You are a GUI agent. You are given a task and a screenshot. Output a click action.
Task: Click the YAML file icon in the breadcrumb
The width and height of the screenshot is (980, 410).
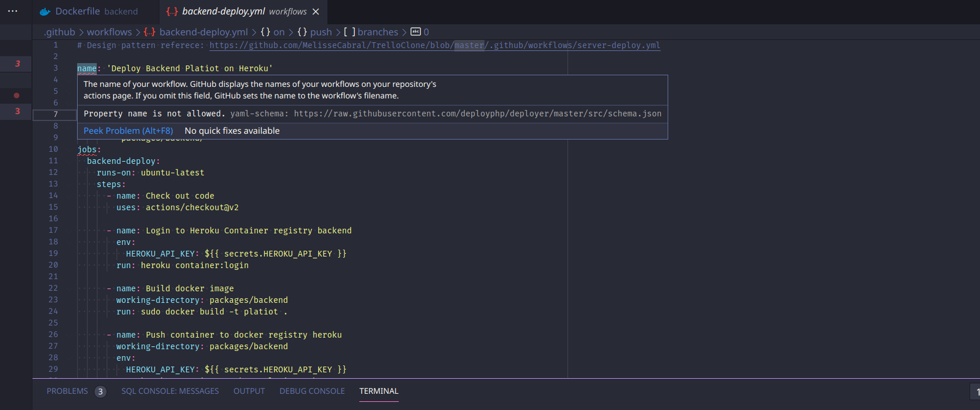[150, 32]
